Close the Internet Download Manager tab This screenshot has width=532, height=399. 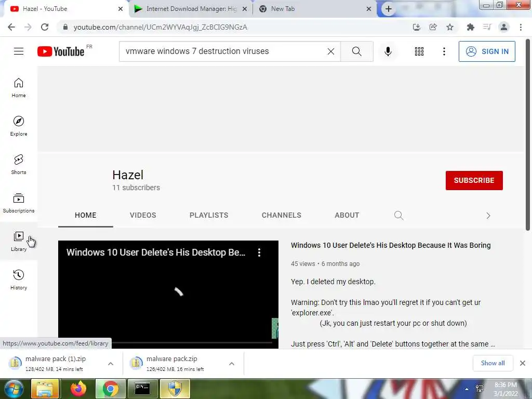pos(245,9)
